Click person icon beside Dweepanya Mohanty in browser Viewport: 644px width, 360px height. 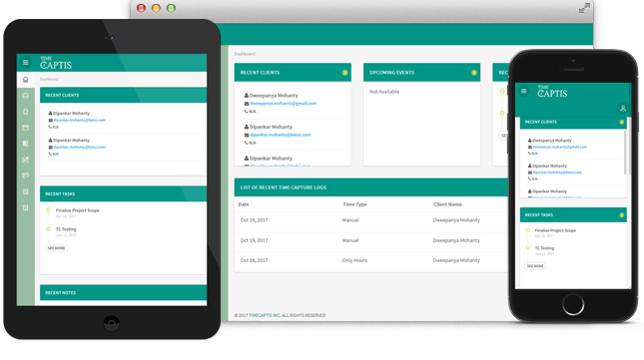247,95
